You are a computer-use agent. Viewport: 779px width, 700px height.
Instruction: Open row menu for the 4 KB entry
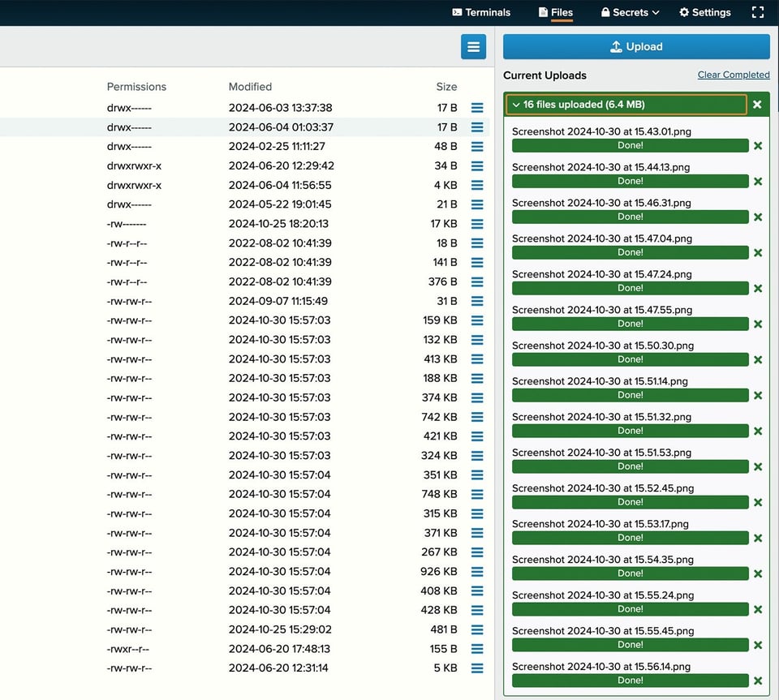tap(477, 185)
